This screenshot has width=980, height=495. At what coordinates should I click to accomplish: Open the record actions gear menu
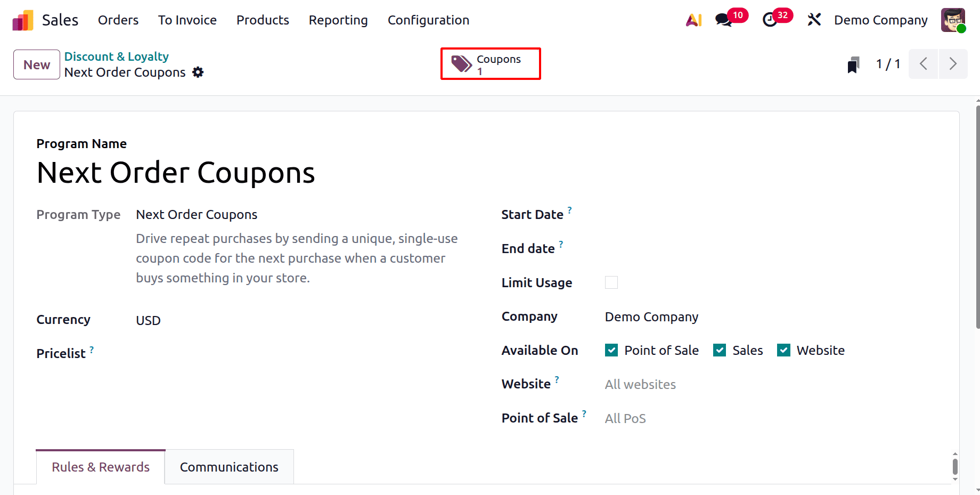tap(198, 72)
